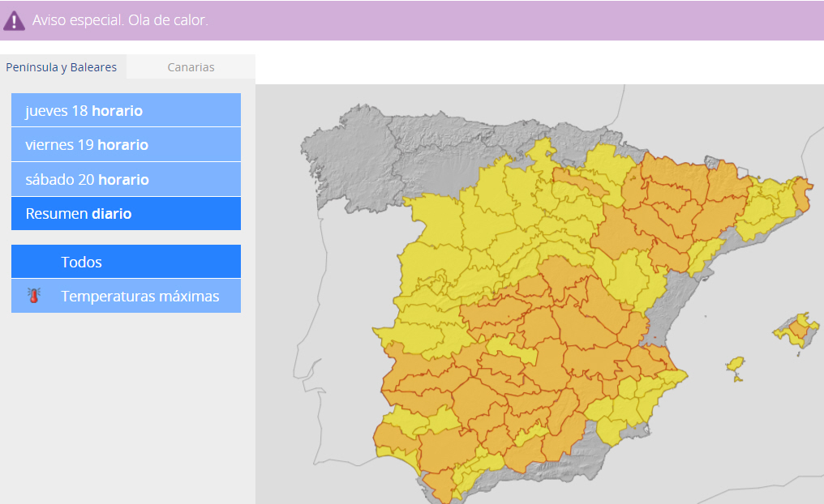Filter by Temperaturas máximas
The image size is (824, 504).
coord(139,296)
